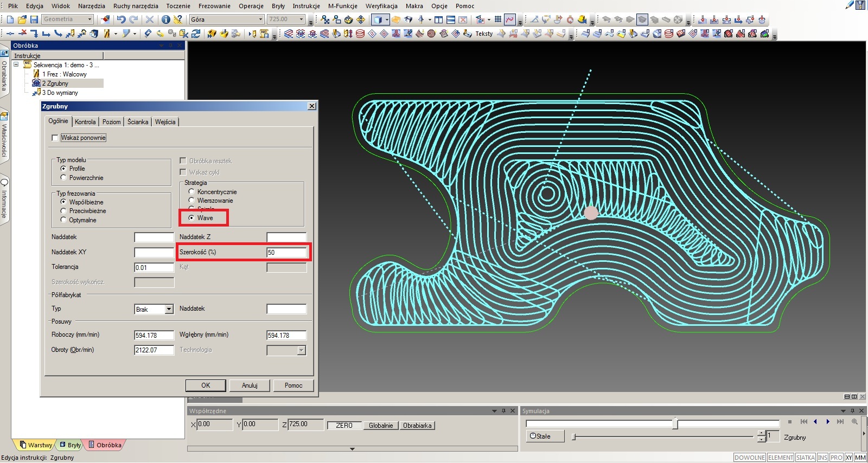Click the zoom icon in Symulacja panel
868x463 pixels.
coord(854,421)
